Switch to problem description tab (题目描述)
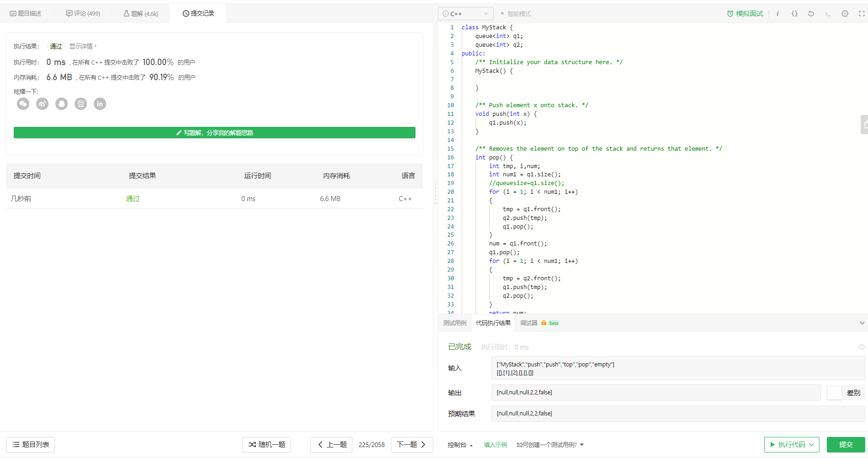 pyautogui.click(x=26, y=13)
